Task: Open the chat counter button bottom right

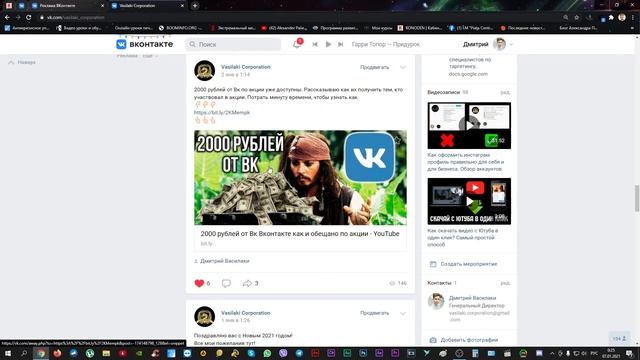Action: (619, 338)
